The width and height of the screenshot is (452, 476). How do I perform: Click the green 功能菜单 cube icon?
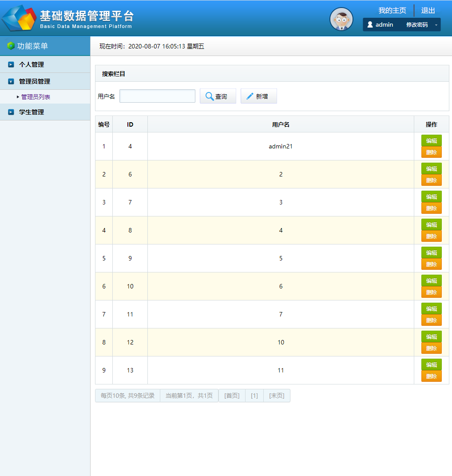[x=11, y=46]
